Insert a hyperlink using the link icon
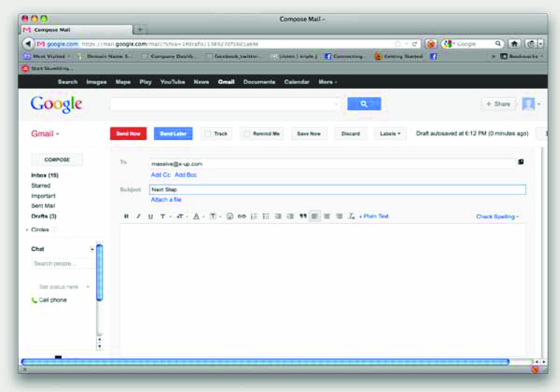 click(242, 216)
